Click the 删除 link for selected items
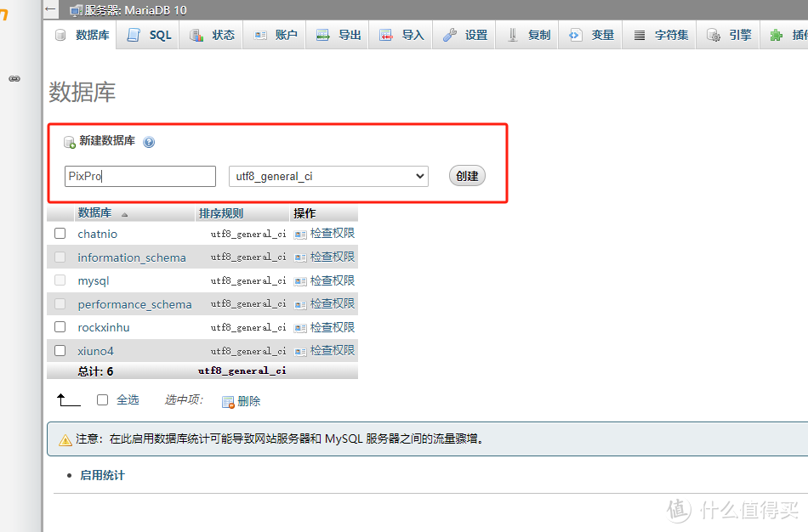808x532 pixels. (x=249, y=401)
